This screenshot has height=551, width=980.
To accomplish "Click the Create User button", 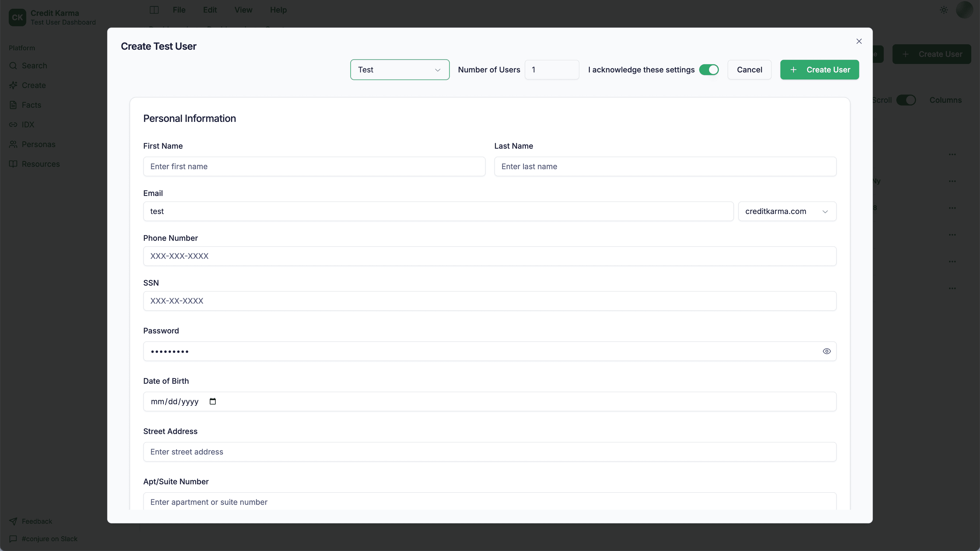I will (x=819, y=70).
